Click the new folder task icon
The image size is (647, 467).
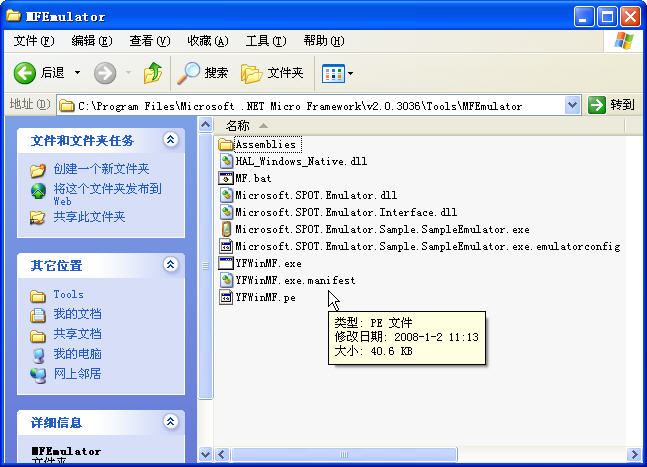[38, 170]
